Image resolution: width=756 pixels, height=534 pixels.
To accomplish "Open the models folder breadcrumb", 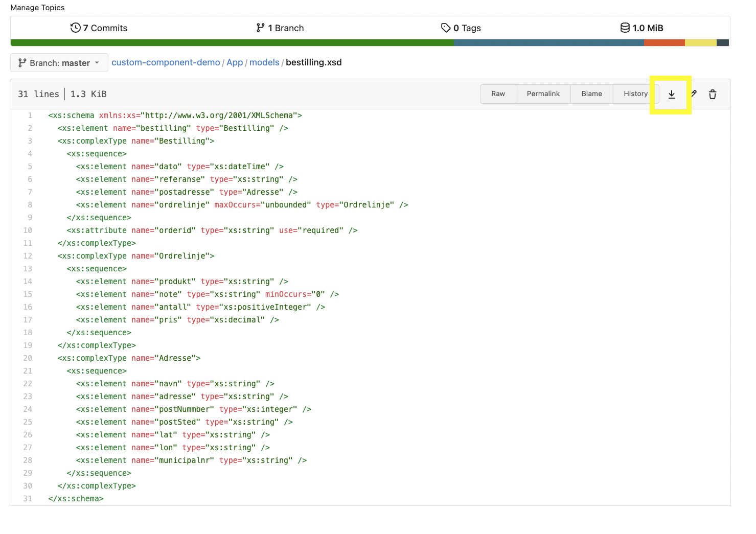I will pyautogui.click(x=264, y=62).
